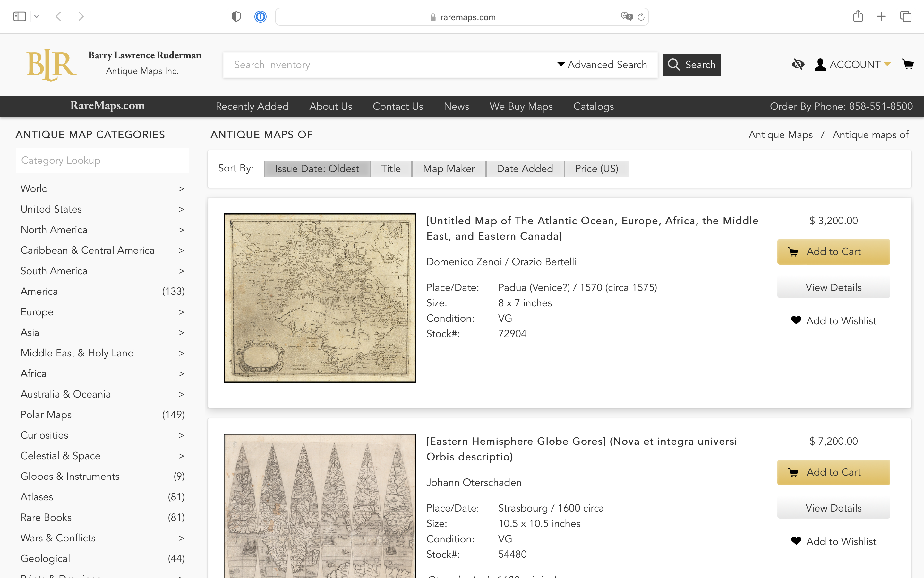
Task: Sort results by Date Added
Action: click(x=525, y=169)
